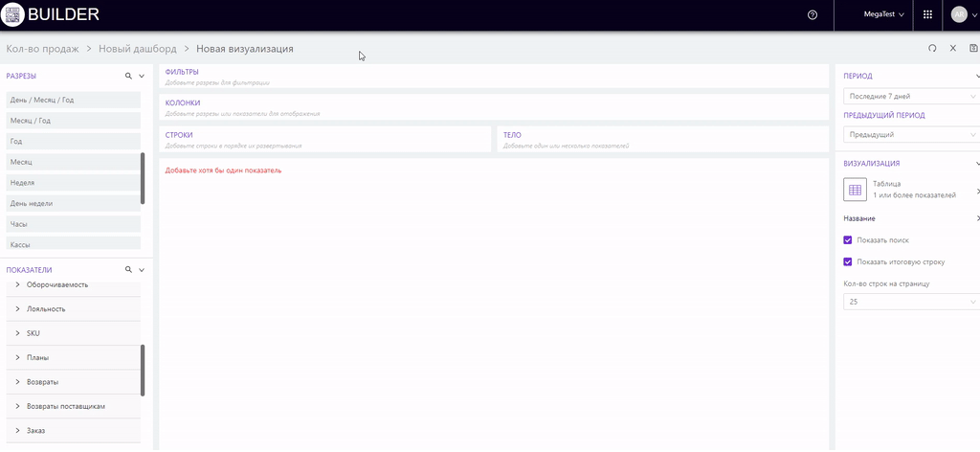Viewport: 980px width, 452px height.
Task: Open the Последние 7 дней period dropdown
Action: [x=909, y=97]
